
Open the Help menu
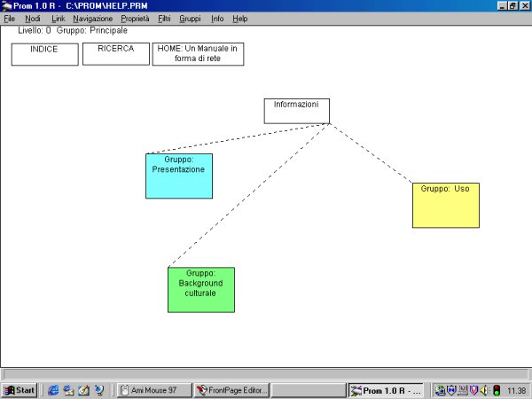tap(240, 19)
